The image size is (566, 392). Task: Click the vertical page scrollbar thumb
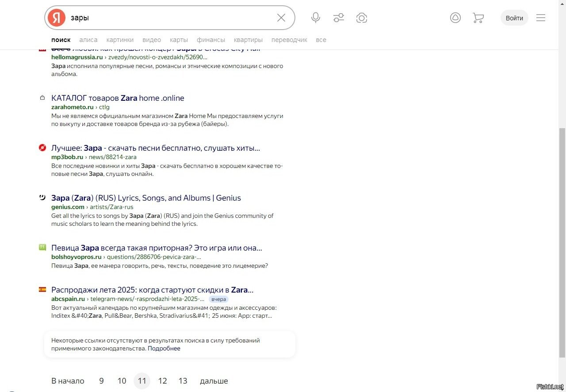[x=562, y=243]
